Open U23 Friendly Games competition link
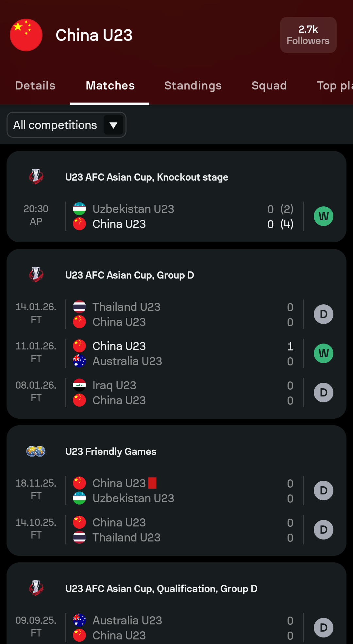 (x=111, y=452)
